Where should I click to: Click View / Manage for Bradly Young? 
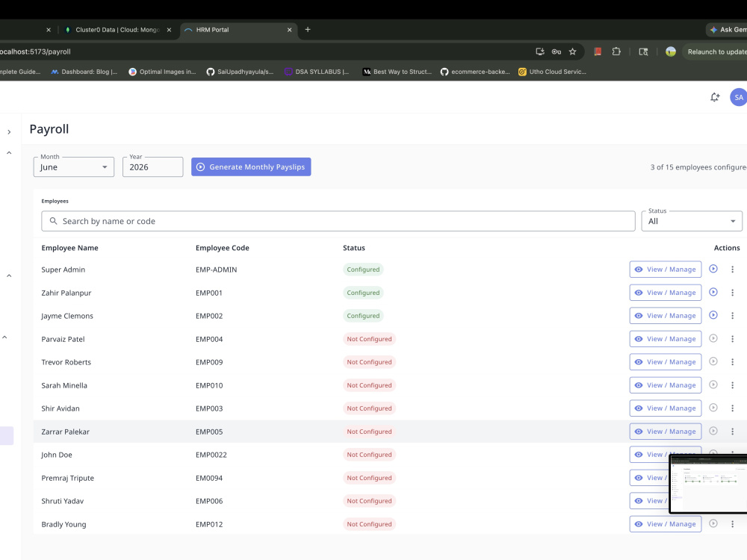click(x=665, y=524)
